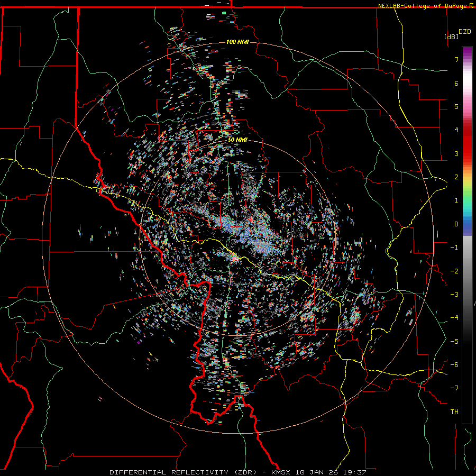This screenshot has height=476, width=476.
Task: Click the 7 value on the scale
Action: pyautogui.click(x=456, y=59)
